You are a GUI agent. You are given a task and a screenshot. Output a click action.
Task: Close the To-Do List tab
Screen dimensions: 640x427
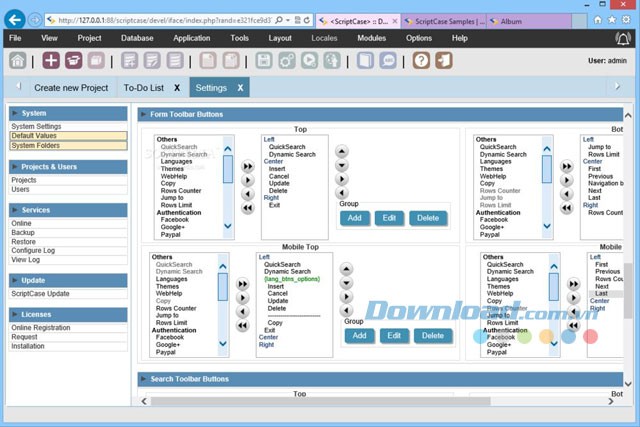coord(176,88)
